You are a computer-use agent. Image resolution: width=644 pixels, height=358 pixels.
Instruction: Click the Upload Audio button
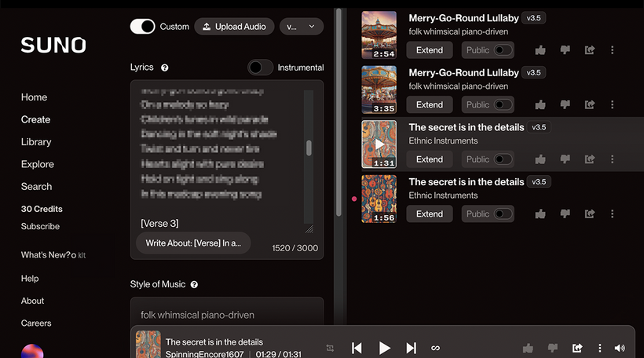234,27
